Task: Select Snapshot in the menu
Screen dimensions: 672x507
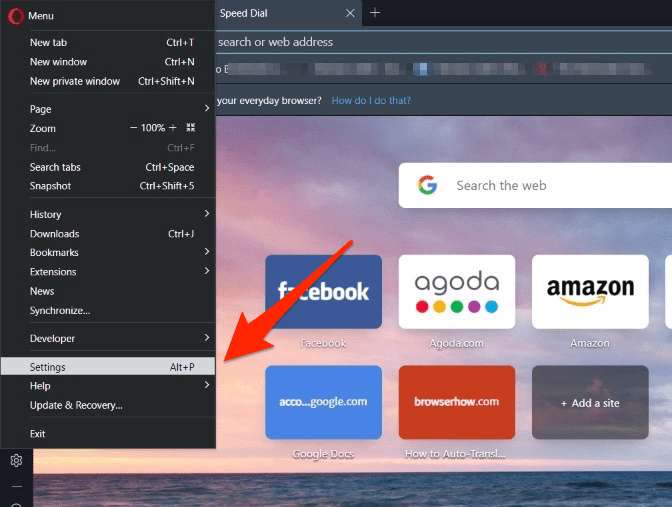Action: 50,186
